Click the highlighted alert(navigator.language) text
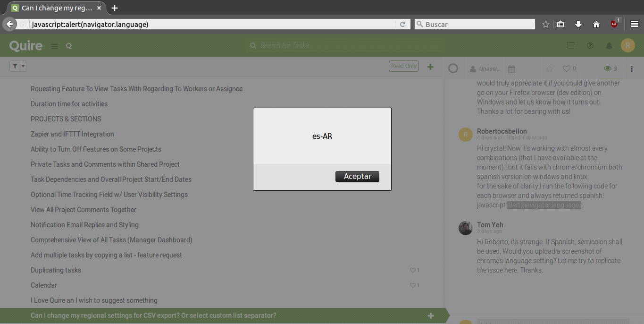 (x=544, y=205)
